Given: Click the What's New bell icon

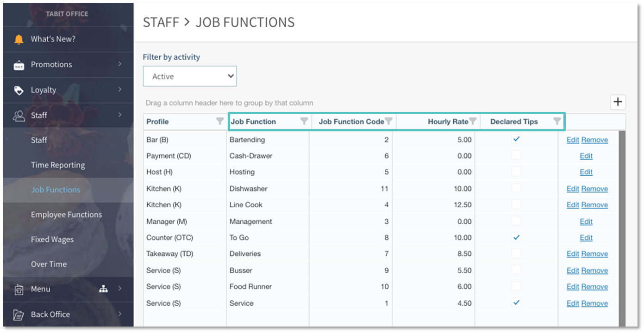Looking at the screenshot, I should tap(19, 39).
